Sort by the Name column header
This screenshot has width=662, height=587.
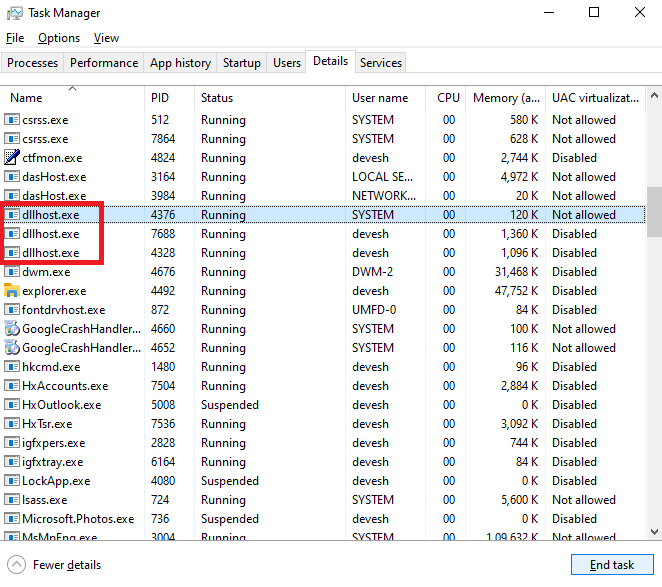[x=72, y=98]
